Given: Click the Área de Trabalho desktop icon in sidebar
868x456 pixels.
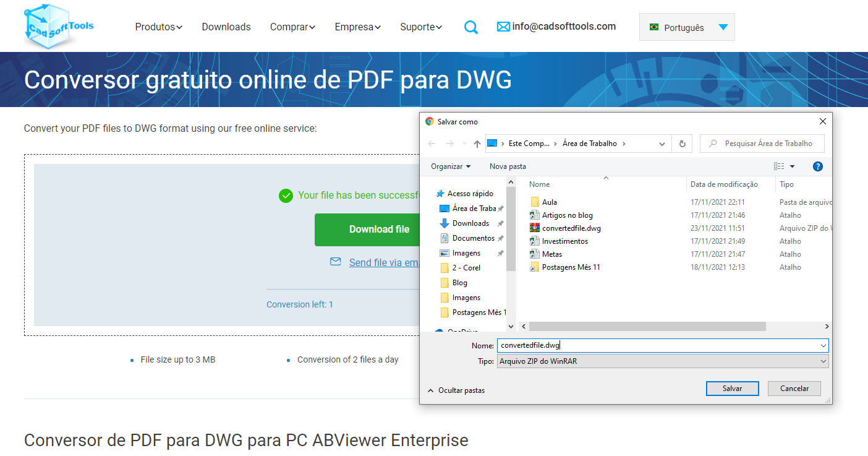Looking at the screenshot, I should 445,209.
